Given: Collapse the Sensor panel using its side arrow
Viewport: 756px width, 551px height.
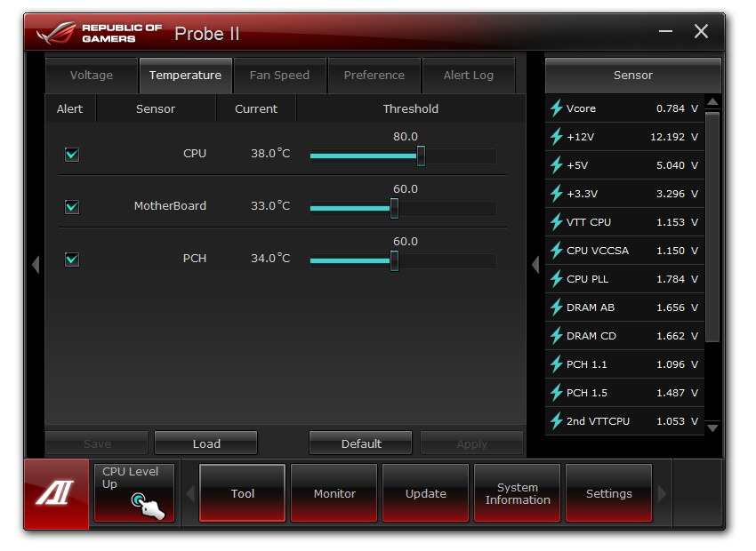Looking at the screenshot, I should coord(535,265).
